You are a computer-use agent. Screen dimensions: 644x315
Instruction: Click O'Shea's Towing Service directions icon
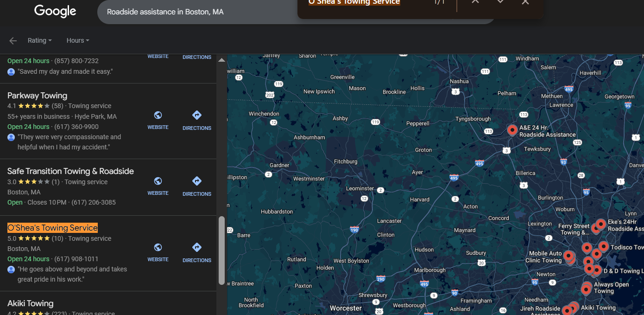(196, 248)
